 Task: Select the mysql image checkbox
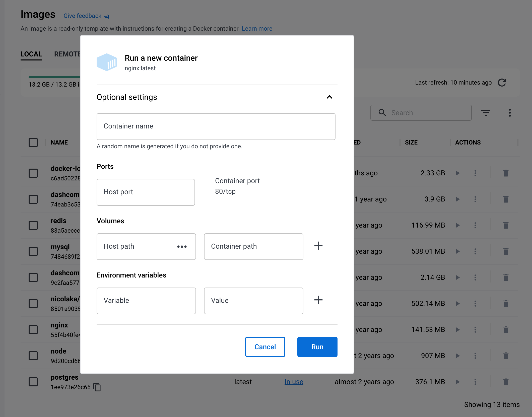(33, 251)
